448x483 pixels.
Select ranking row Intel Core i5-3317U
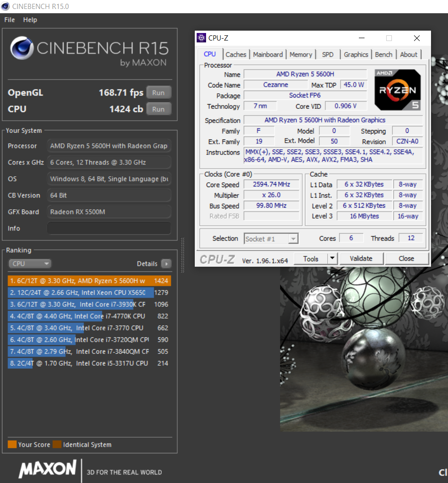pos(90,363)
